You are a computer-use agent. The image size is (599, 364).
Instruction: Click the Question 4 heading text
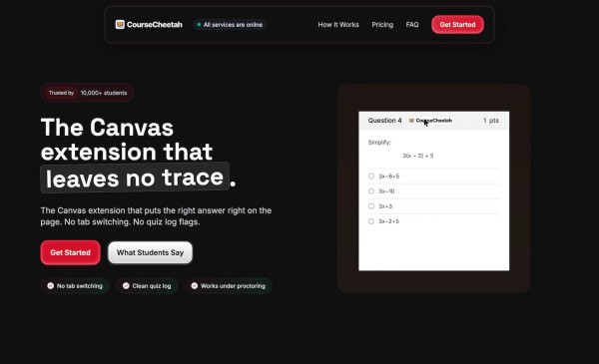coord(384,121)
